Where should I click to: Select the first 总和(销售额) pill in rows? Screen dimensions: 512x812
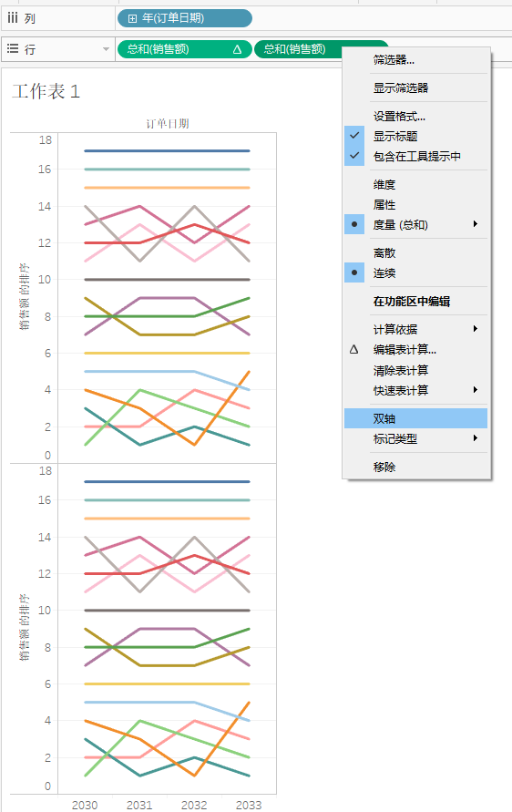[185, 49]
